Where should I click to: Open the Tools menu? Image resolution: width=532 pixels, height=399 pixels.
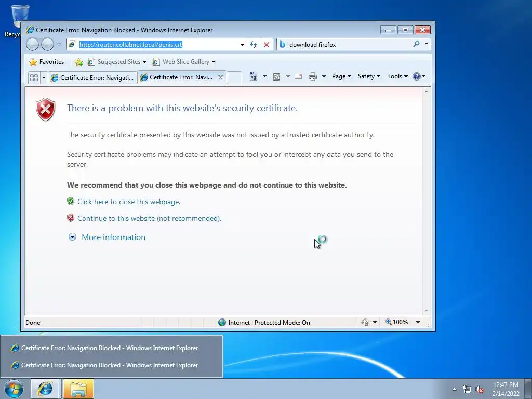pyautogui.click(x=397, y=76)
